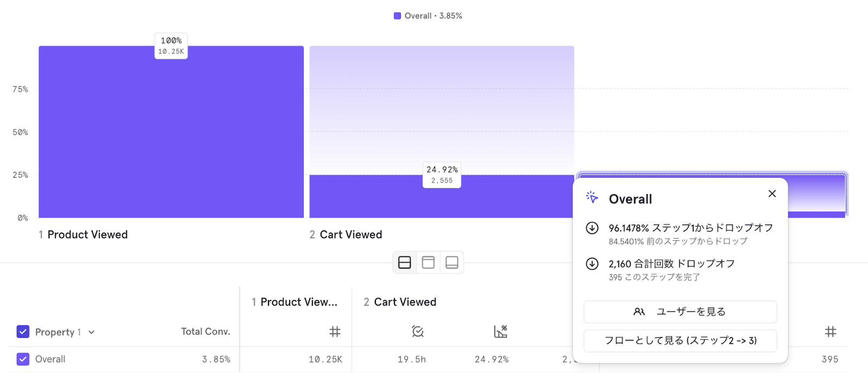The image size is (868, 385).
Task: Click the light drop-off area of Cart Viewed bar
Action: coord(442,108)
